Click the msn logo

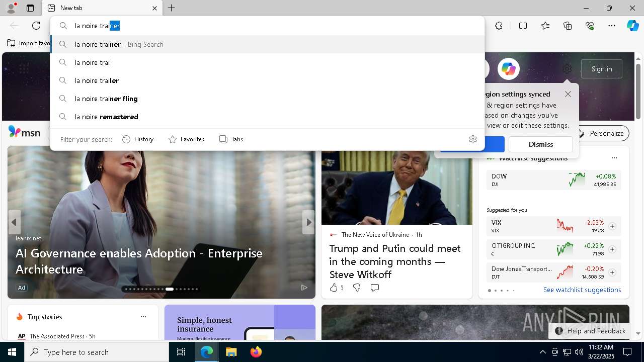pyautogui.click(x=24, y=132)
